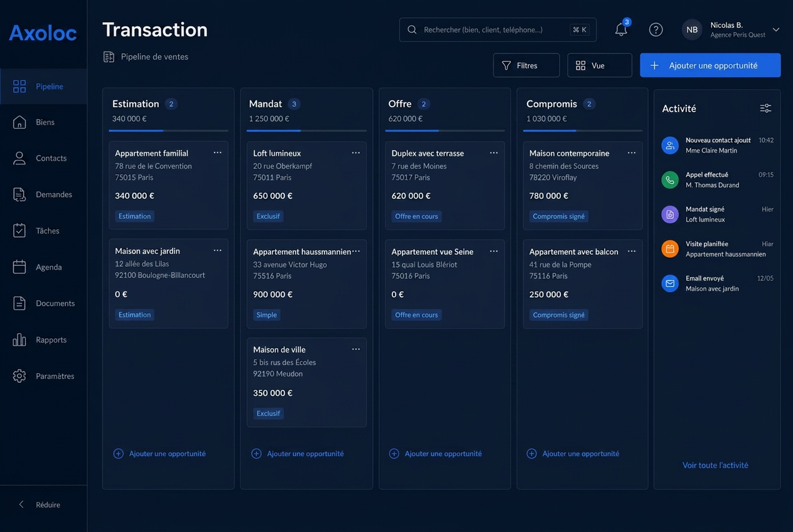This screenshot has width=793, height=532.
Task: Click the 1 250 000 € Mandat total
Action: 269,119
